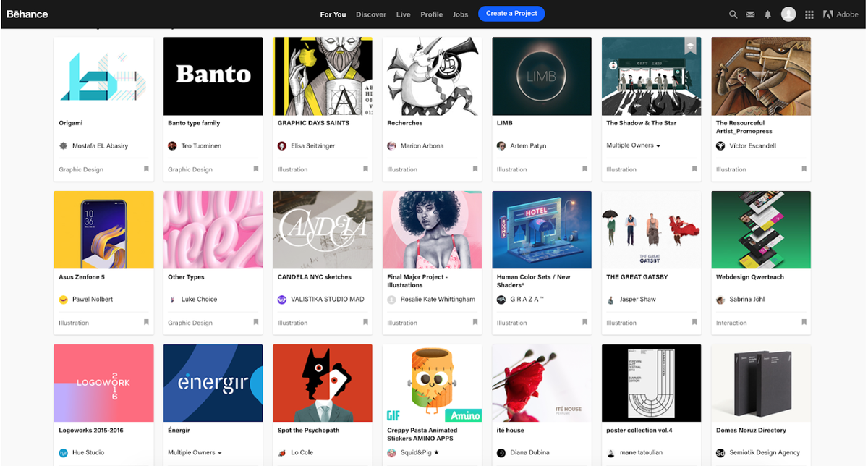The width and height of the screenshot is (868, 466).
Task: Open the search magnifier icon
Action: tap(733, 14)
